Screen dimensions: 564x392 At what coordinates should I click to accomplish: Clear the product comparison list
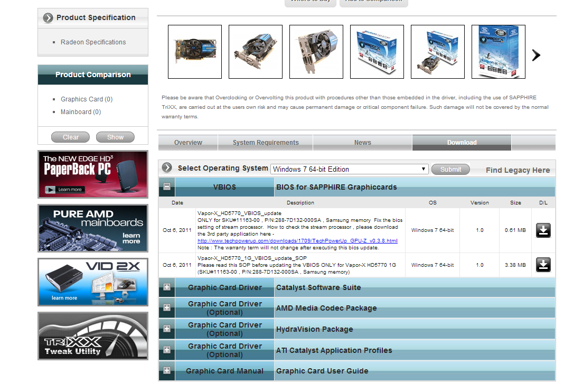click(71, 137)
